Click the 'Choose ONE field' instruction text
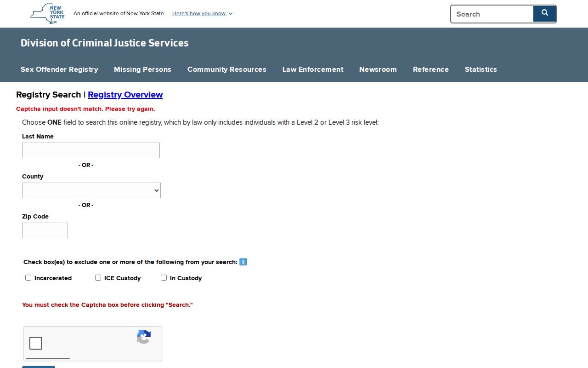588x368 pixels. point(200,122)
